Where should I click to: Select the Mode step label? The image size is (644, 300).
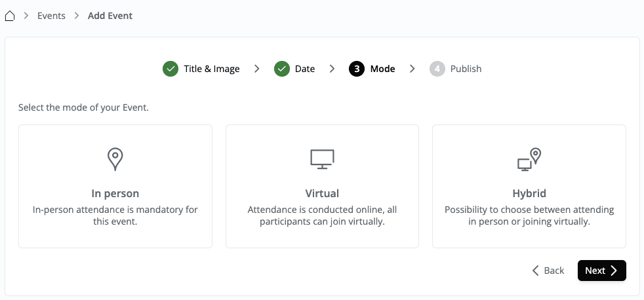click(x=382, y=69)
